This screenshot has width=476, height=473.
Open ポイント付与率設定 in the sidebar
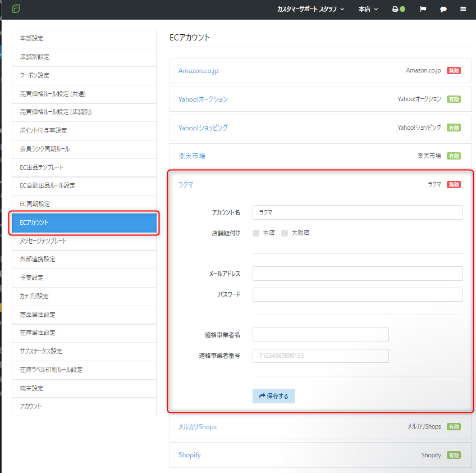(84, 131)
